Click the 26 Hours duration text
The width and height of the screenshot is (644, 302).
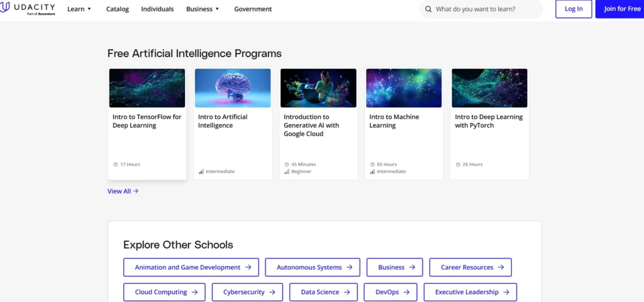[x=472, y=164]
